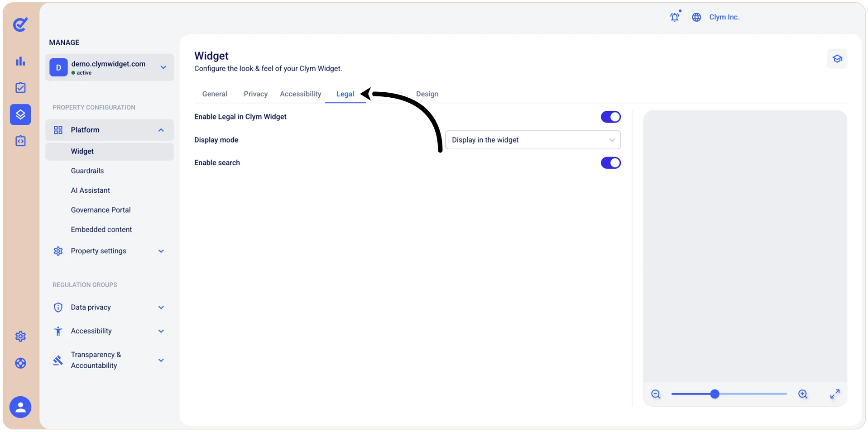Open the support lifebuoy icon
868x432 pixels.
coord(20,363)
